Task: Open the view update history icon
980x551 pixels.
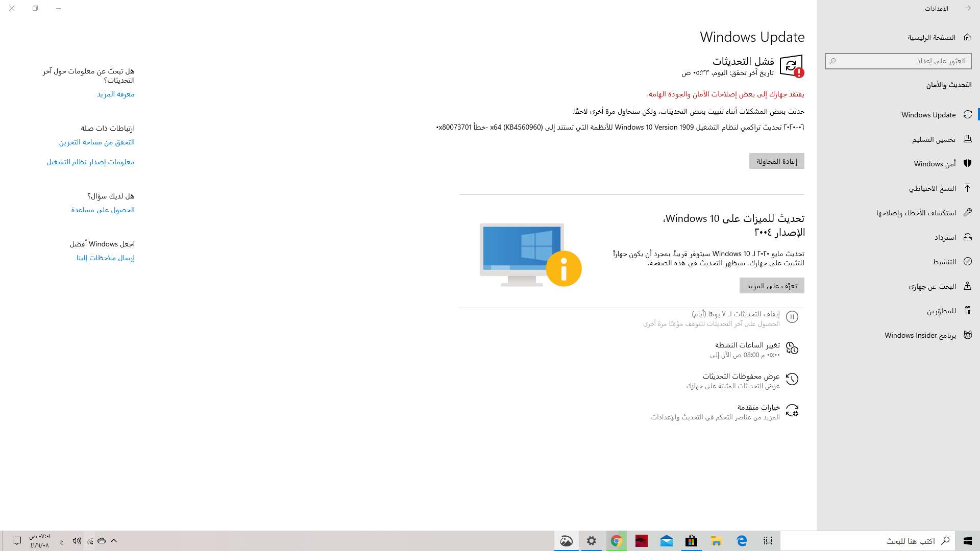Action: [792, 380]
